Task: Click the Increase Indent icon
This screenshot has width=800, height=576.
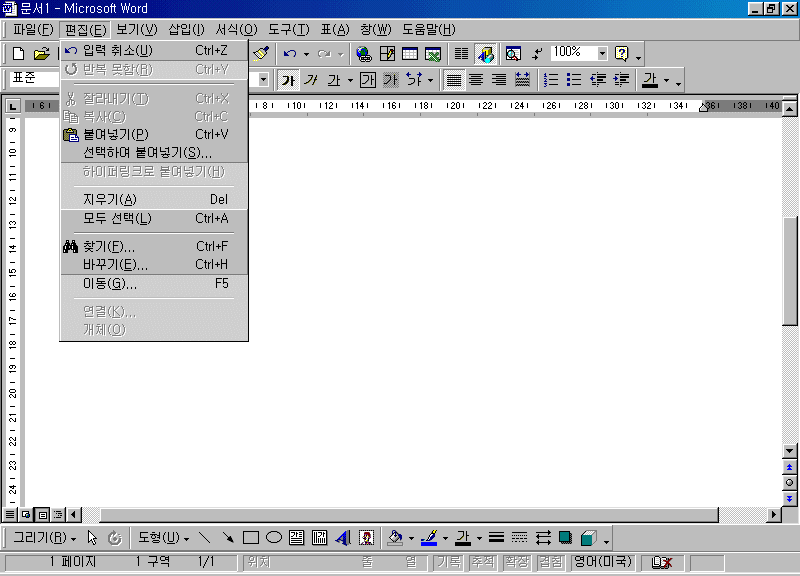Action: 621,80
